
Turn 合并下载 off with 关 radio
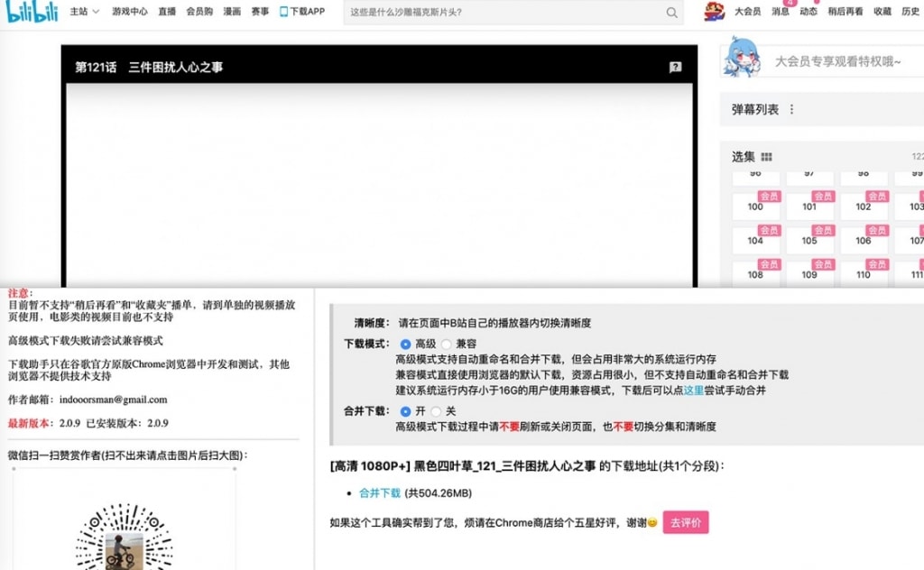436,411
